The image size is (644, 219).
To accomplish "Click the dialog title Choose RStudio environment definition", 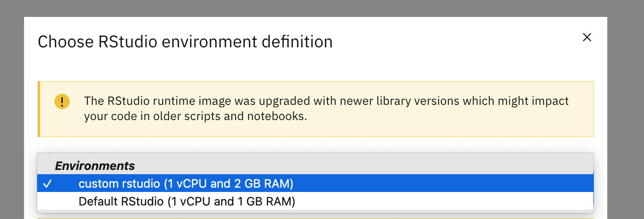I will pyautogui.click(x=185, y=42).
